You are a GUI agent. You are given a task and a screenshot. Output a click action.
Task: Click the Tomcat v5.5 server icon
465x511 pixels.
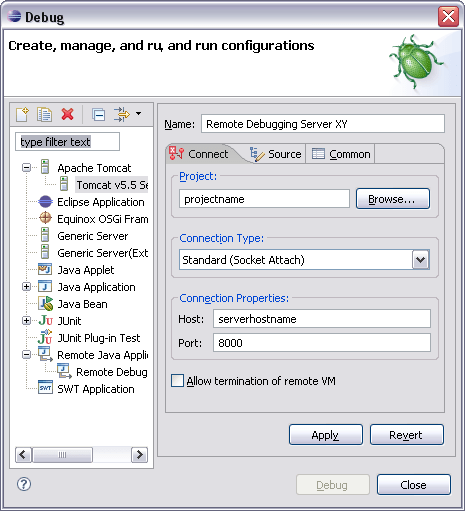pos(64,184)
